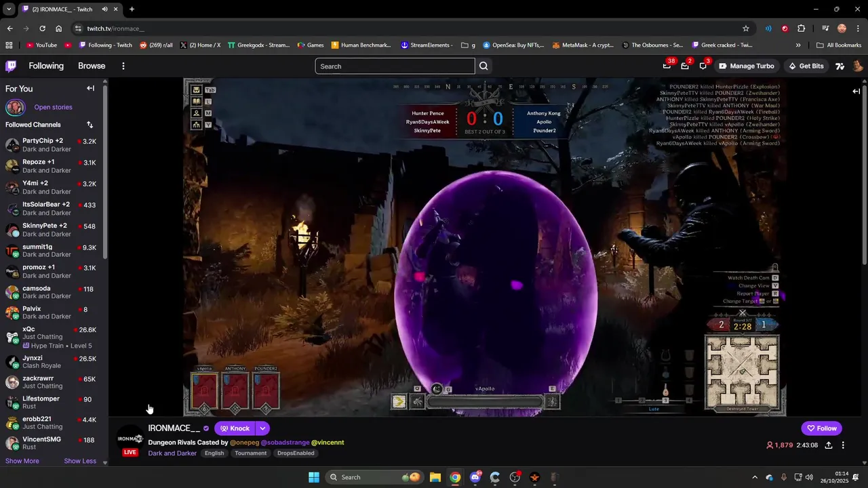Open Chrome media control icon
Viewport: 868px width, 488px height.
click(x=825, y=28)
